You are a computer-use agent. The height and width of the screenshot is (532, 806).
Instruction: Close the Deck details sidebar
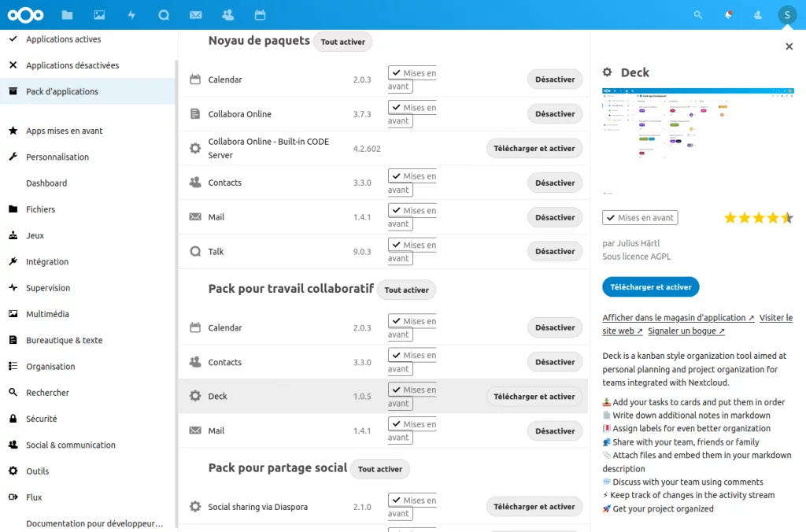[x=789, y=46]
